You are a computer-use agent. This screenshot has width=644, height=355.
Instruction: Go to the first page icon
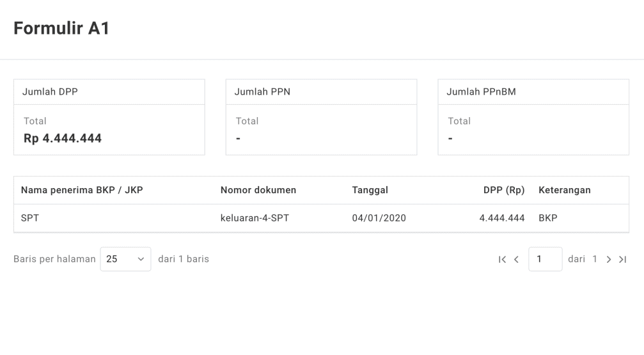tap(502, 259)
